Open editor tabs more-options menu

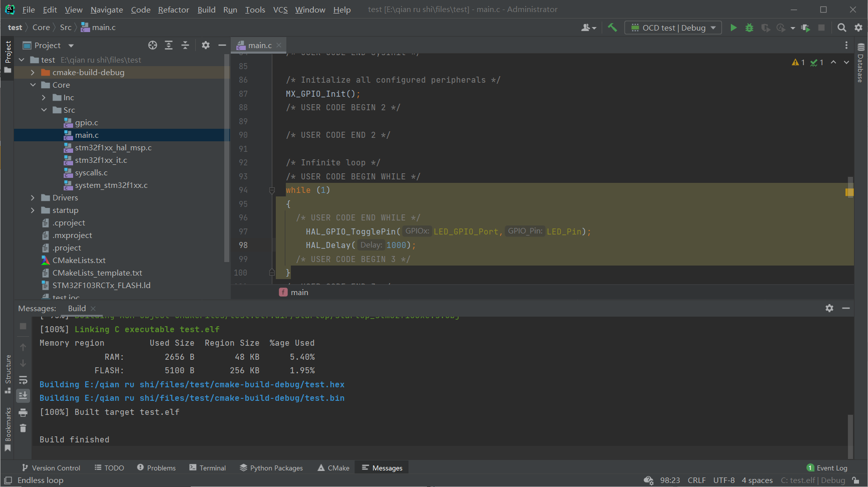click(x=846, y=45)
